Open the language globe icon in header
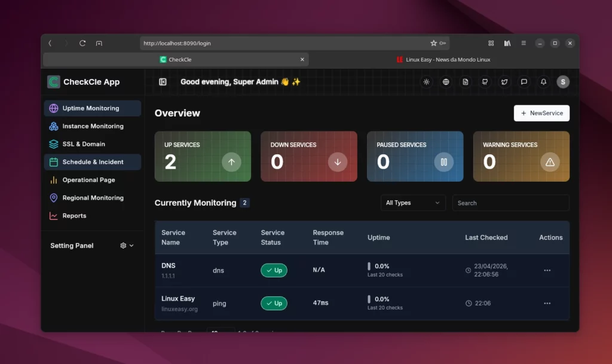This screenshot has height=364, width=612. click(446, 82)
